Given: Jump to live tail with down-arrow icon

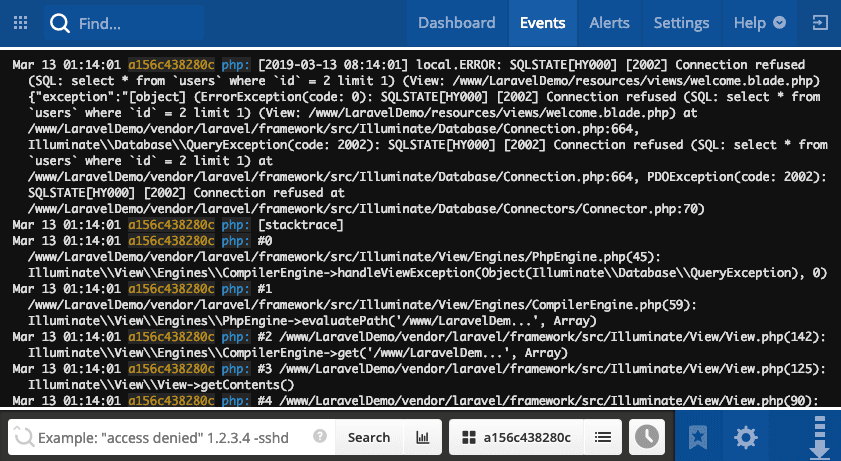Looking at the screenshot, I should pos(820,437).
